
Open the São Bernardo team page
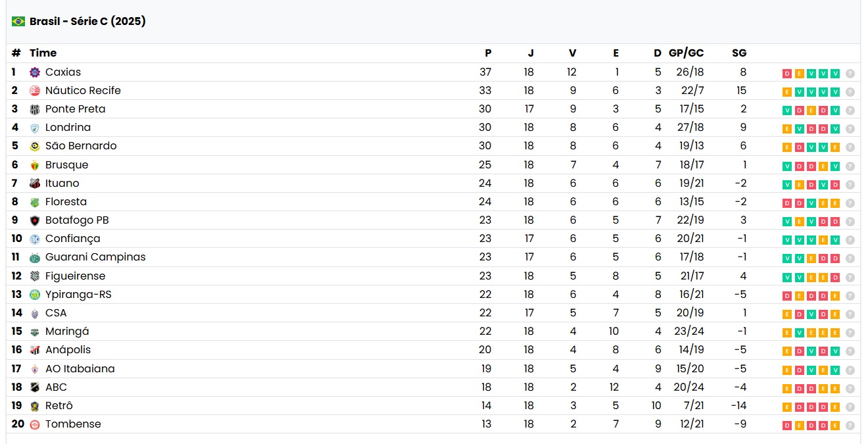81,146
